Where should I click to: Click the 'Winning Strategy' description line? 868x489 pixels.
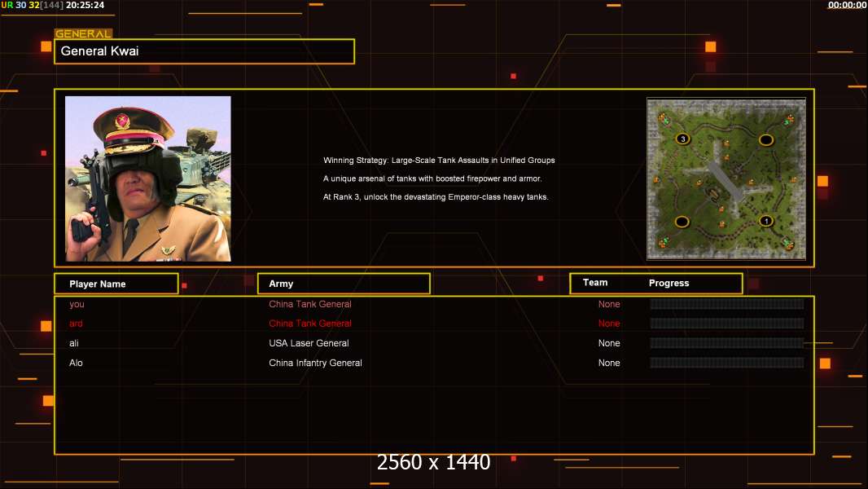coord(439,160)
